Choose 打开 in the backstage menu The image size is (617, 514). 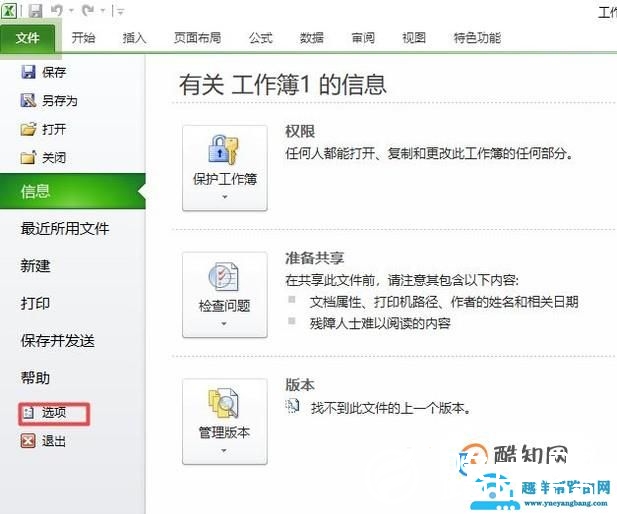tap(54, 129)
